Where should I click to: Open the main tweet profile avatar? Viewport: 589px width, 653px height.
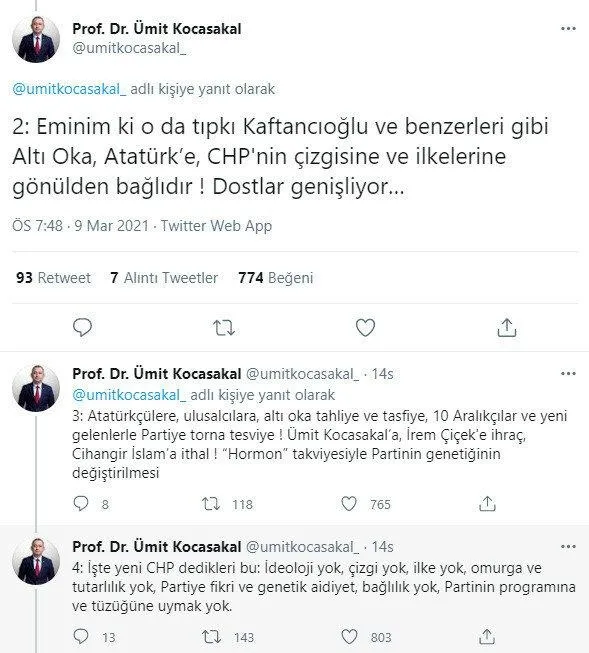click(x=36, y=40)
